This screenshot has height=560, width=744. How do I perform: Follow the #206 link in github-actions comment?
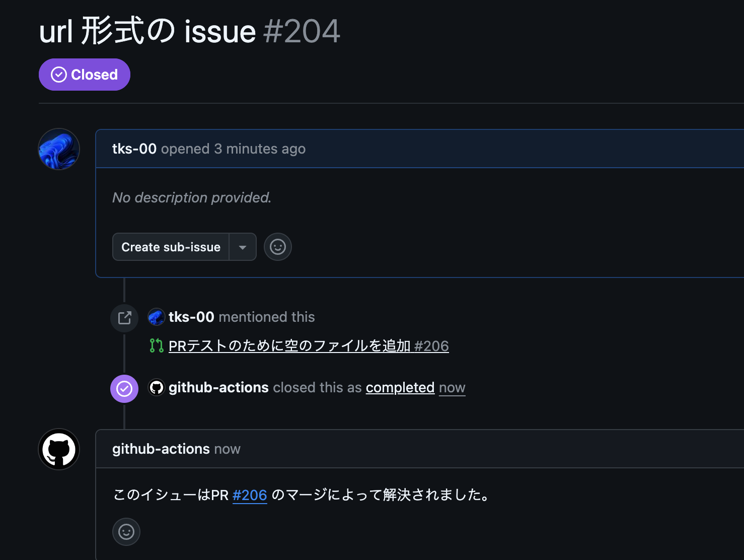[250, 495]
